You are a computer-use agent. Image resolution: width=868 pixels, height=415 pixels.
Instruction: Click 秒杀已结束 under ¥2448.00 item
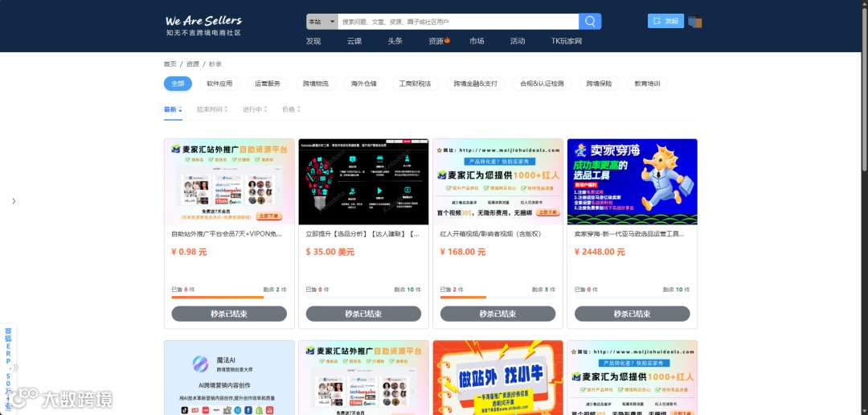[x=633, y=314]
